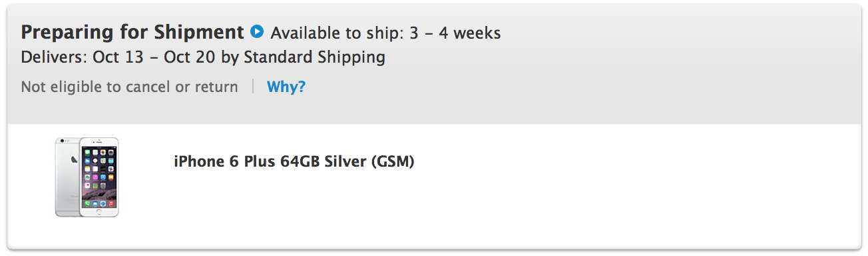Click the Preparing for Shipment heading

pos(132,32)
